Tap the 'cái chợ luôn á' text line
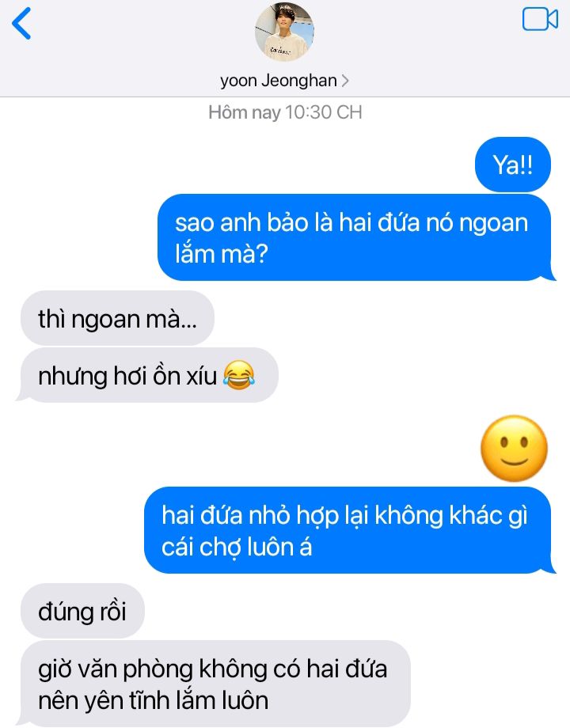 coord(237,548)
